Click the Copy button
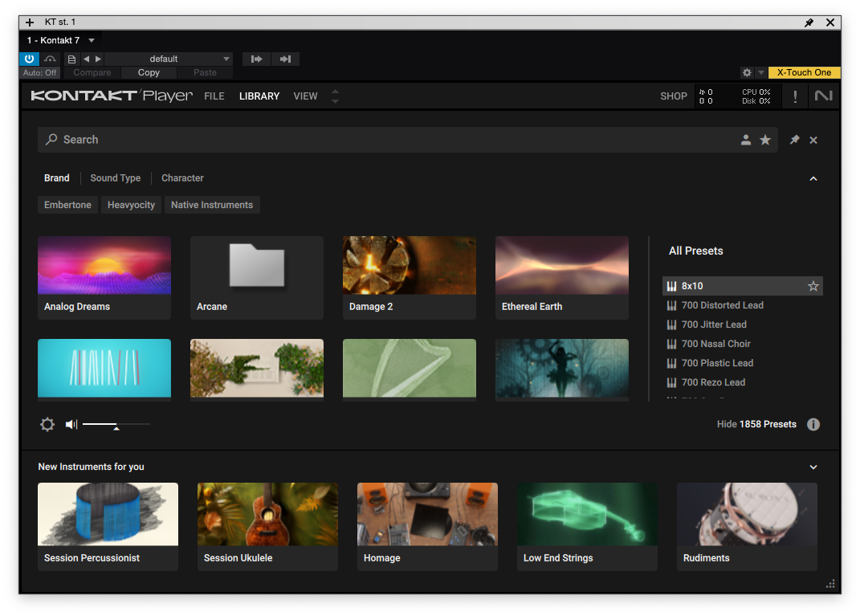This screenshot has width=860, height=616. 149,72
